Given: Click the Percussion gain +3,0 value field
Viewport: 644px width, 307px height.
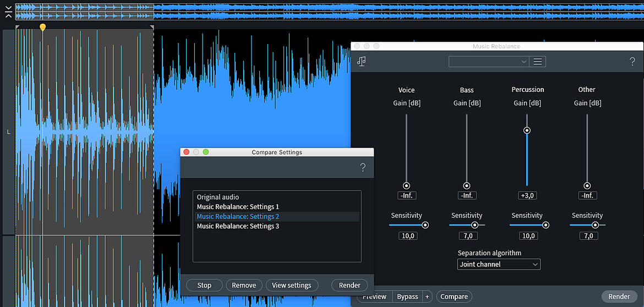Looking at the screenshot, I should pyautogui.click(x=527, y=196).
